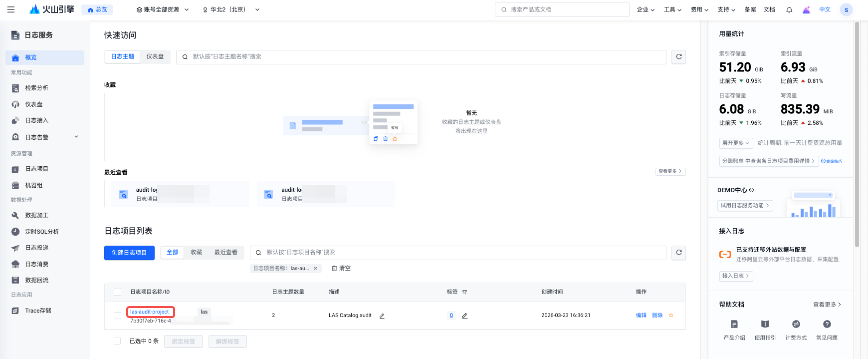Open the 产品介绍 help document icon
868x359 pixels.
pos(734,325)
